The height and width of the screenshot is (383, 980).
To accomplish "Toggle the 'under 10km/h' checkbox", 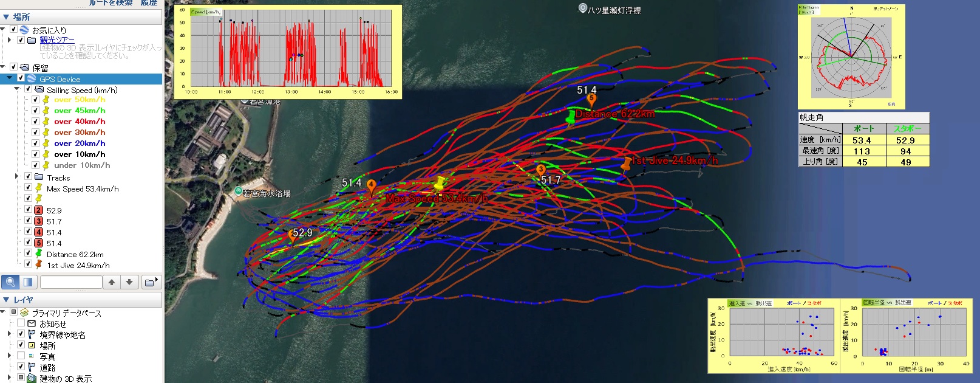I will (x=35, y=165).
